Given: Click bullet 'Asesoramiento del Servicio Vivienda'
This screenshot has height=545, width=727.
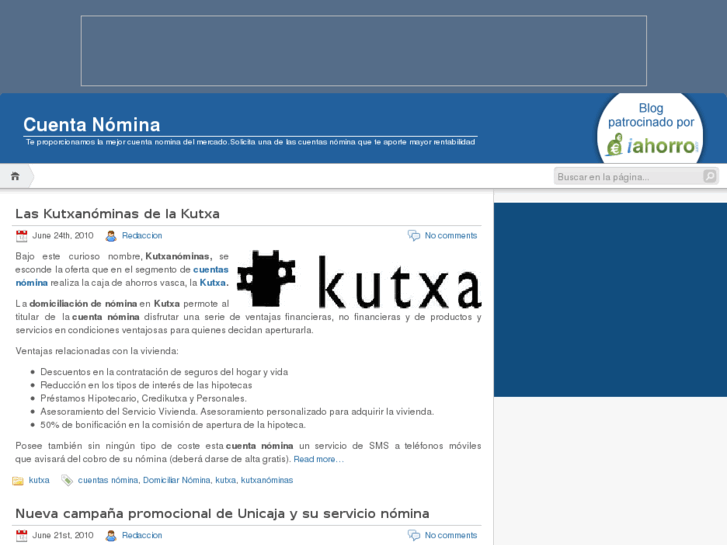Looking at the screenshot, I should pyautogui.click(x=237, y=411).
